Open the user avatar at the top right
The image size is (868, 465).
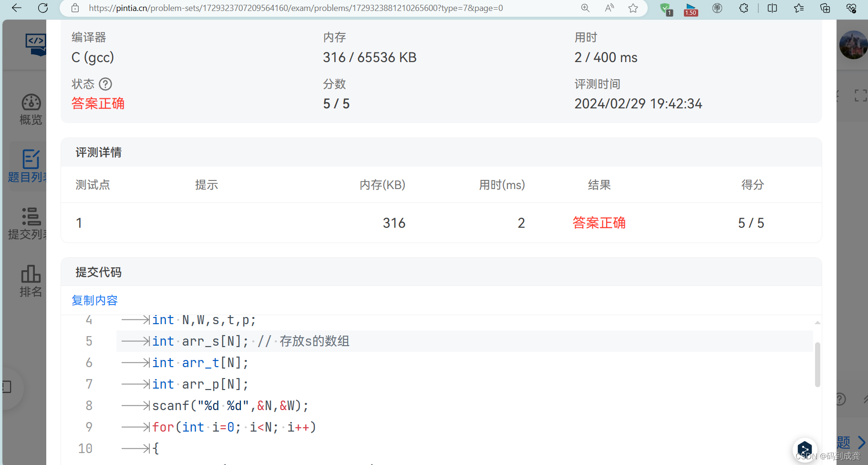coord(853,45)
